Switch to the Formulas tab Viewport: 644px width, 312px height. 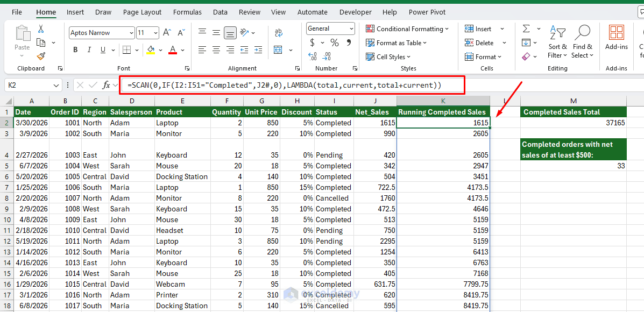point(187,12)
